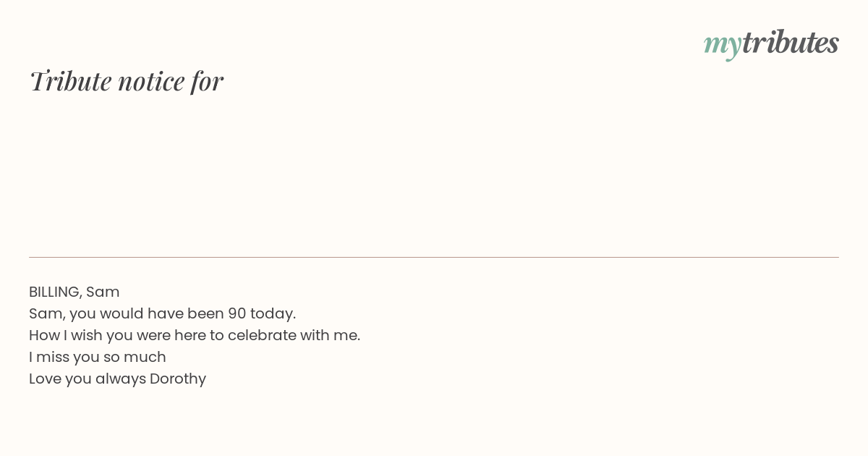Click the word 'Tribute' in the heading
This screenshot has height=456, width=868.
pyautogui.click(x=71, y=81)
